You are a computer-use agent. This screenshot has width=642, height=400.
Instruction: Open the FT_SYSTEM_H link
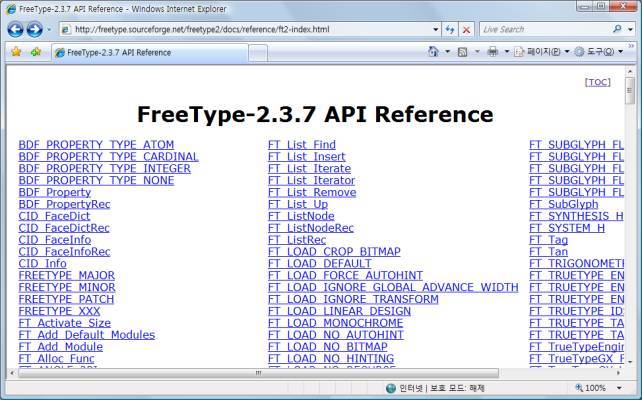pos(567,228)
